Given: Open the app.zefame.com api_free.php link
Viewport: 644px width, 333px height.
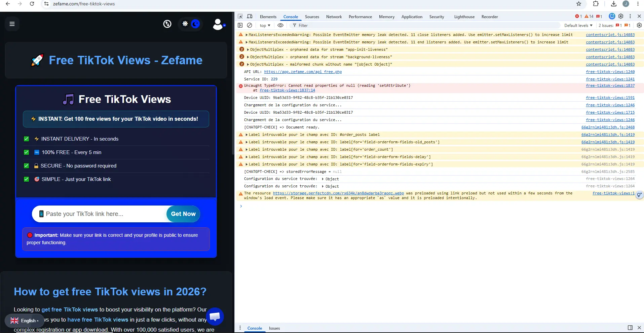Looking at the screenshot, I should coord(303,72).
